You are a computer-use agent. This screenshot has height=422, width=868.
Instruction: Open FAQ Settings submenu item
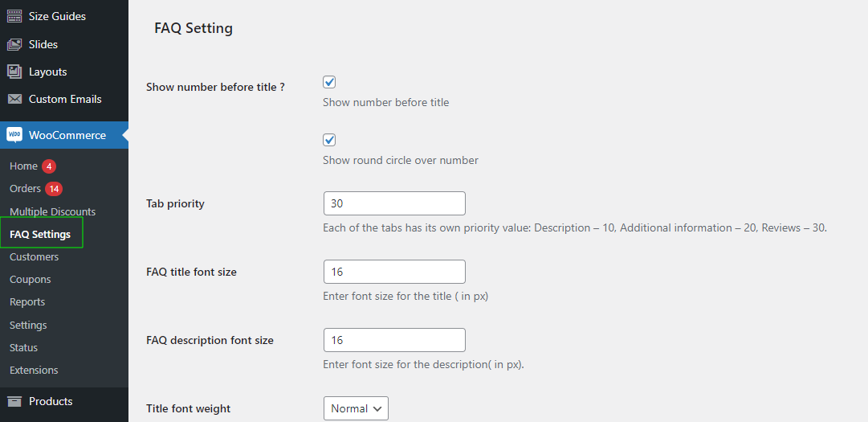40,235
